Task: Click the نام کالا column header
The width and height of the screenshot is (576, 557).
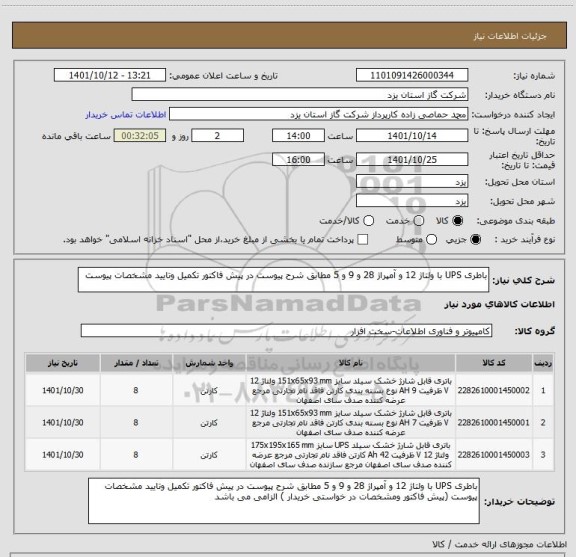Action: pyautogui.click(x=351, y=363)
